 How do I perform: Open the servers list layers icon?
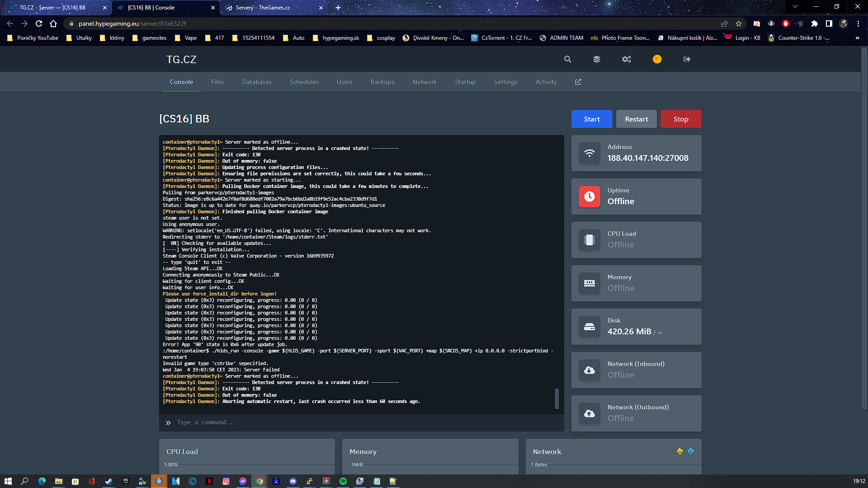pyautogui.click(x=597, y=59)
